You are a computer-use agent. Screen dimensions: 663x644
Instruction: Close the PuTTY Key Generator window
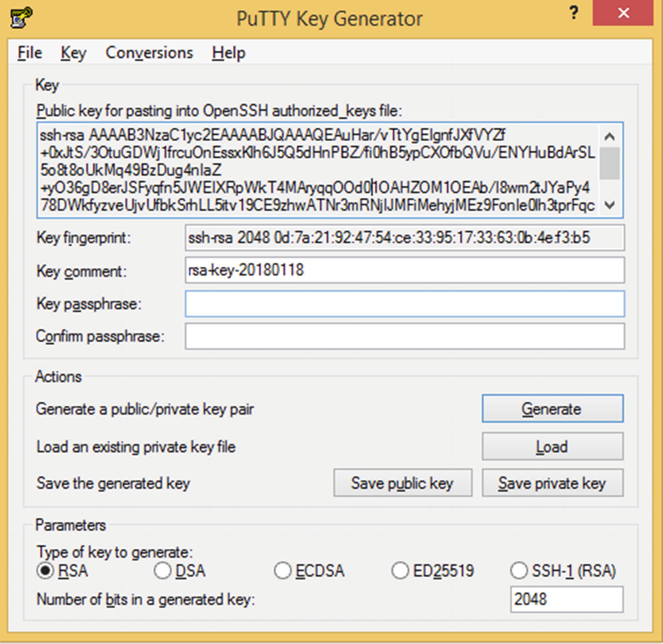[623, 13]
